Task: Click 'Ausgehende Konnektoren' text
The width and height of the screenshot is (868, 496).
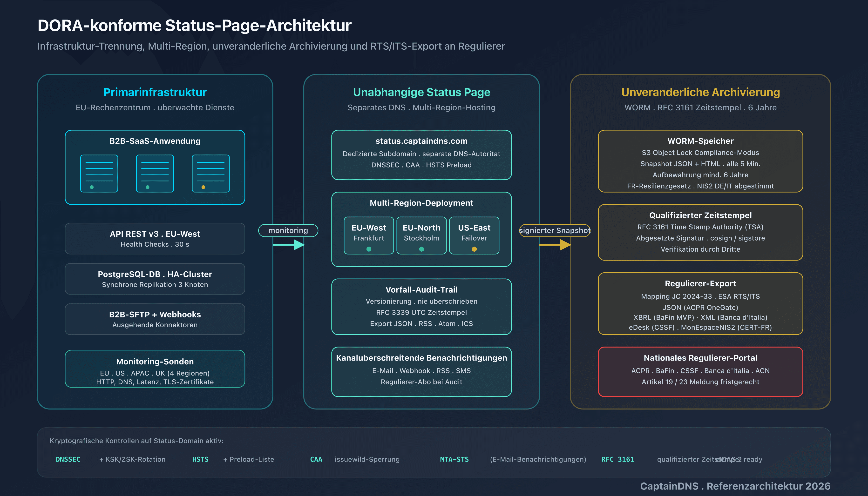Action: [155, 325]
